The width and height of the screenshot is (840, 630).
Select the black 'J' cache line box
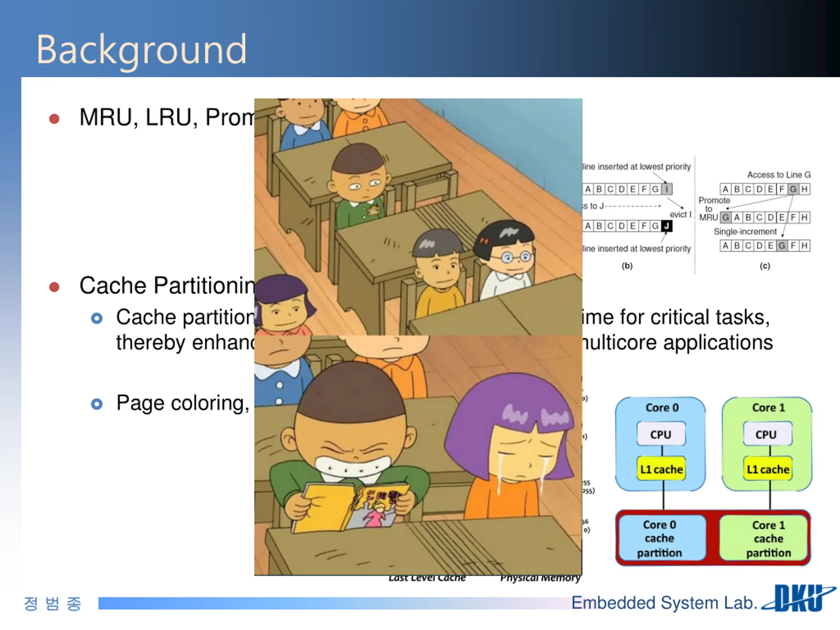click(x=666, y=226)
